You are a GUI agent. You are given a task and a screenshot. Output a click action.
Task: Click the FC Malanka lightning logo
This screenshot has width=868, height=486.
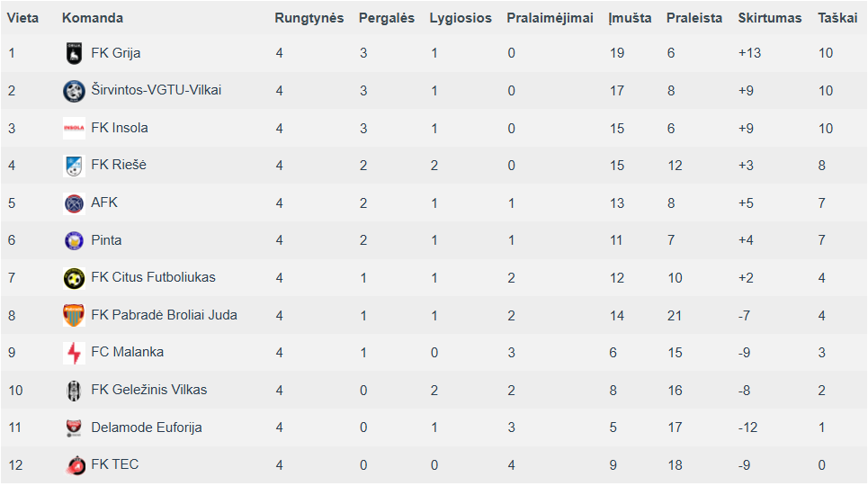74,353
